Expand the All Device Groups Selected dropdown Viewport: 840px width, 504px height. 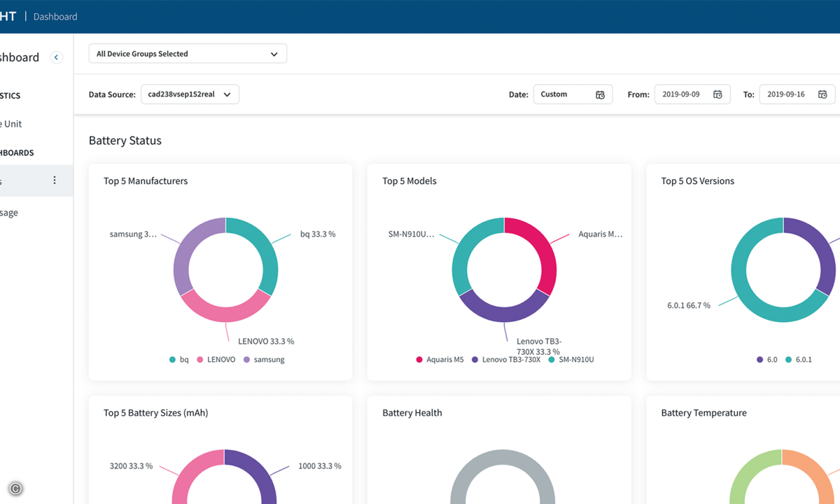[x=188, y=54]
